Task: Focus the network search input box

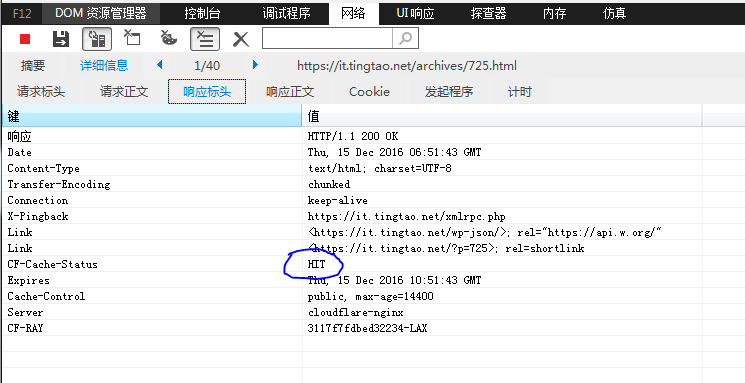Action: pos(327,38)
